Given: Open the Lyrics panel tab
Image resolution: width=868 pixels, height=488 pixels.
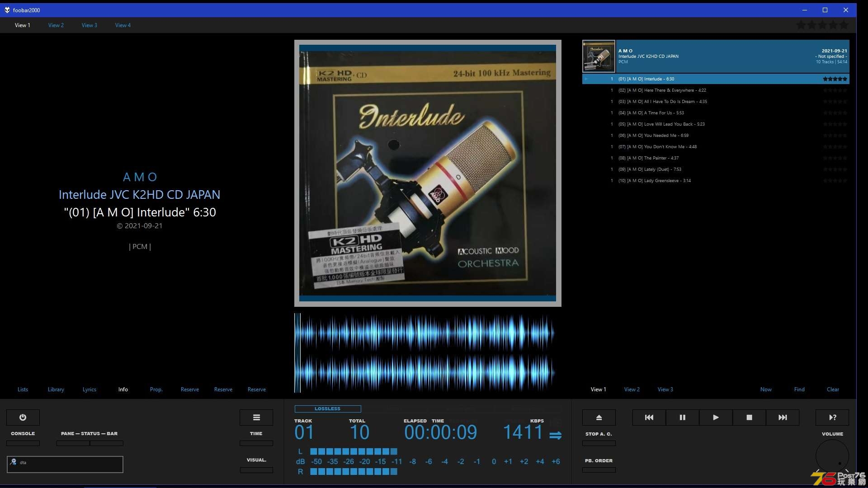Looking at the screenshot, I should (90, 389).
